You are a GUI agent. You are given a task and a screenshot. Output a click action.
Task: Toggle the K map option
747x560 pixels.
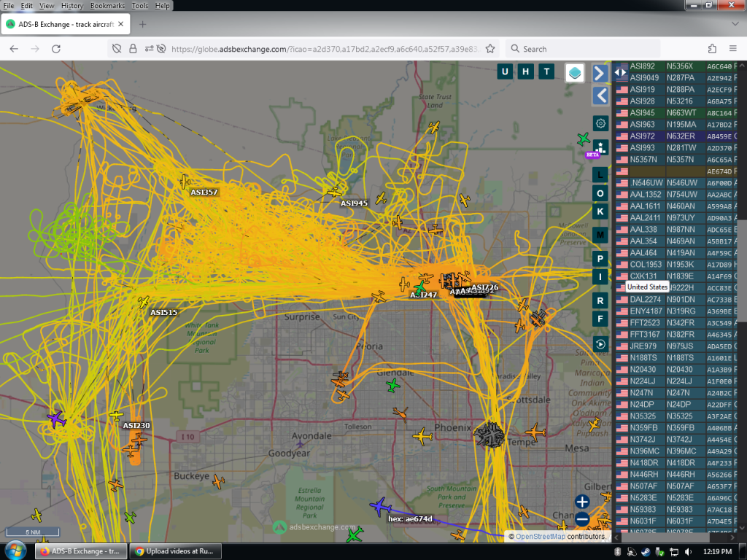[x=600, y=211]
